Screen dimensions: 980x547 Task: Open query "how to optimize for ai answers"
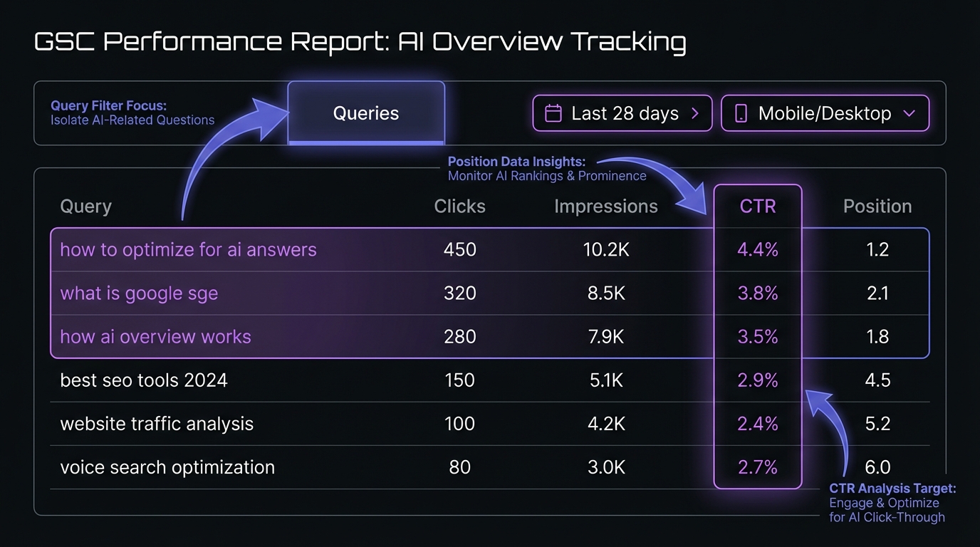[188, 250]
